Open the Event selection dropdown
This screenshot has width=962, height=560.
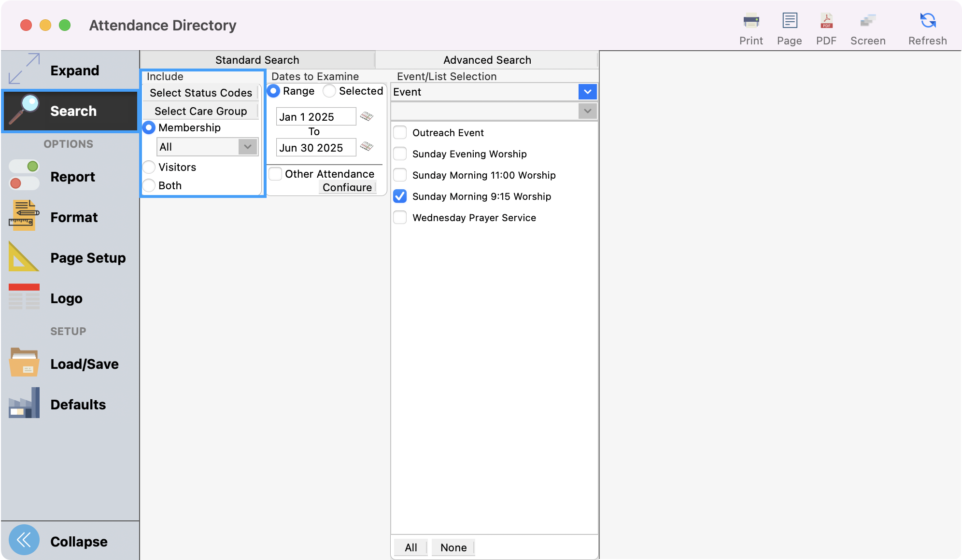pyautogui.click(x=587, y=91)
